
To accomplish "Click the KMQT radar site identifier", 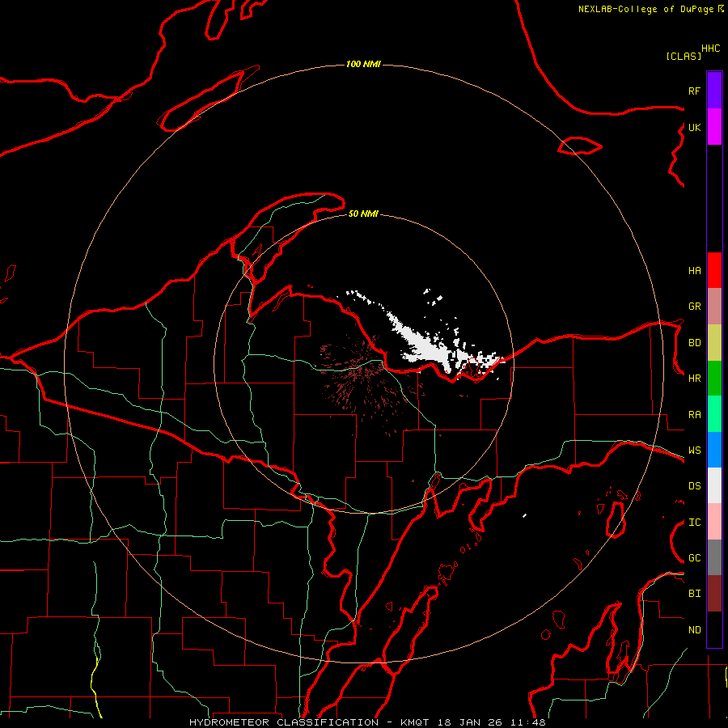I will tap(415, 722).
